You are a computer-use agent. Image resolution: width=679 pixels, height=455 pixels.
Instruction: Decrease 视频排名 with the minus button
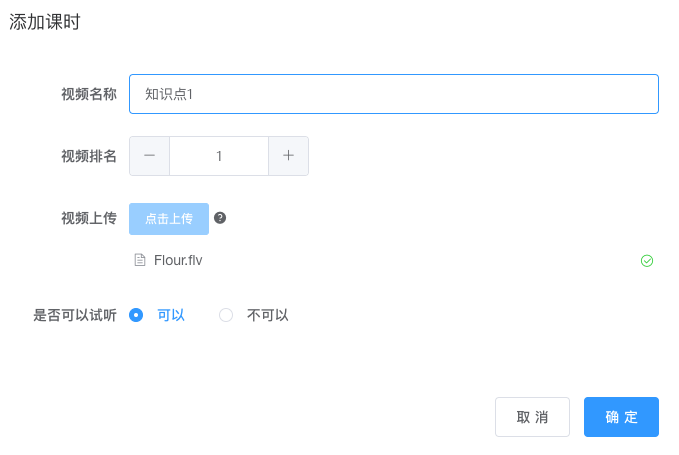click(x=150, y=156)
